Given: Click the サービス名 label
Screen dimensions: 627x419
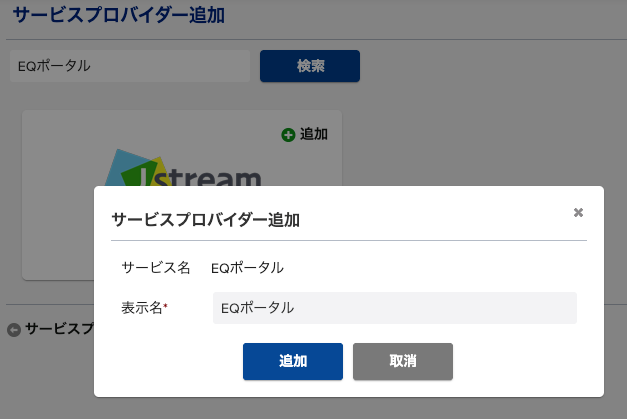Looking at the screenshot, I should coord(156,267).
